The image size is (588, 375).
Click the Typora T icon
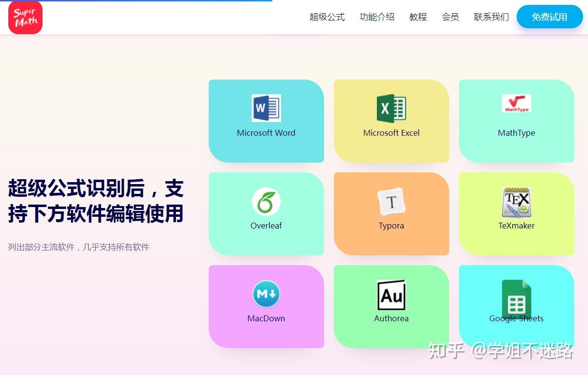pos(391,202)
